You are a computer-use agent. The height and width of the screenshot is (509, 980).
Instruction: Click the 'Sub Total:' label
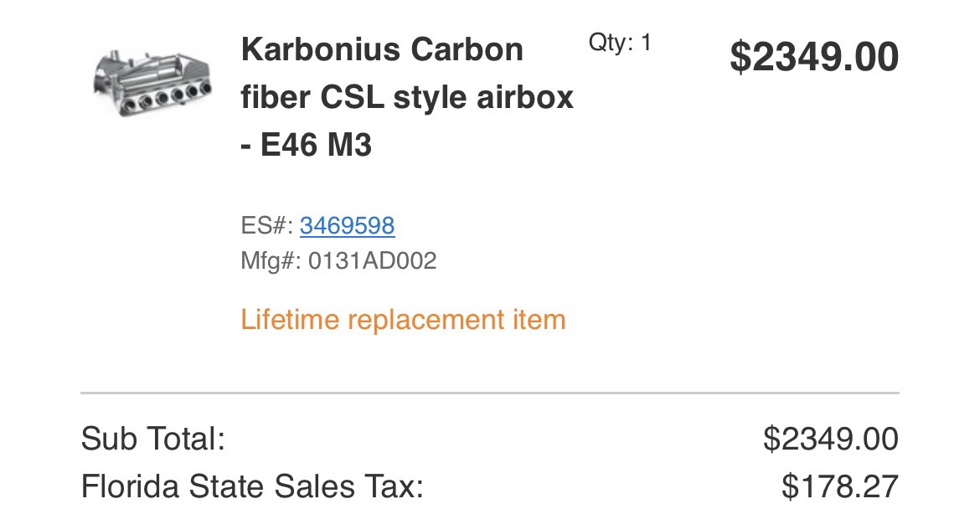tap(153, 439)
